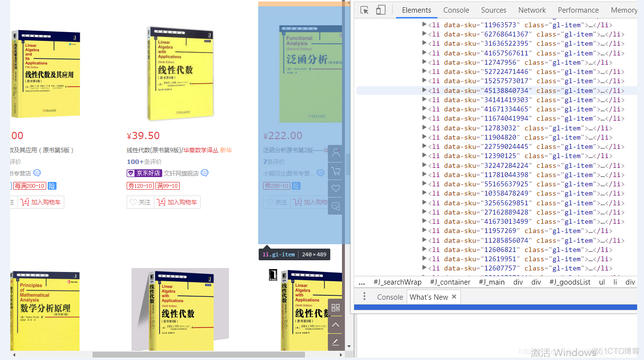Screen dimensions: 644x360
Task: Expand the li node data-sku 12607757
Action: (x=424, y=268)
